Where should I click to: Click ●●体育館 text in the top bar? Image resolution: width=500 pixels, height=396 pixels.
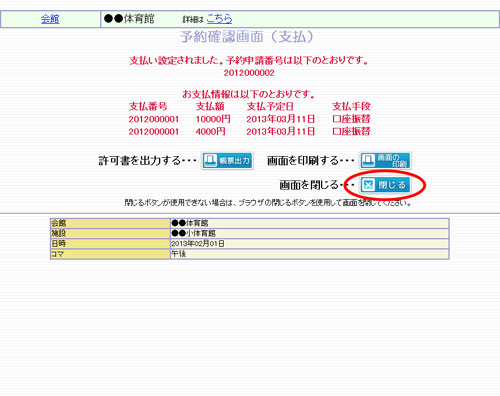coord(129,19)
